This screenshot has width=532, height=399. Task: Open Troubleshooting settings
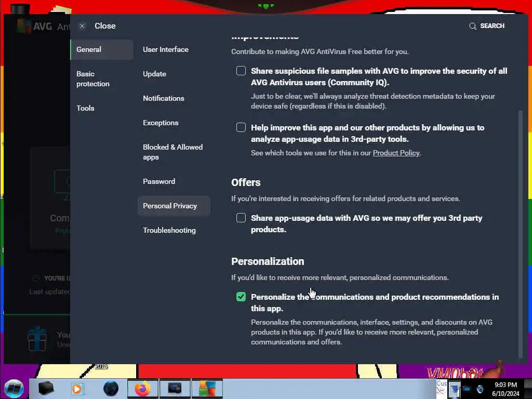coord(169,230)
